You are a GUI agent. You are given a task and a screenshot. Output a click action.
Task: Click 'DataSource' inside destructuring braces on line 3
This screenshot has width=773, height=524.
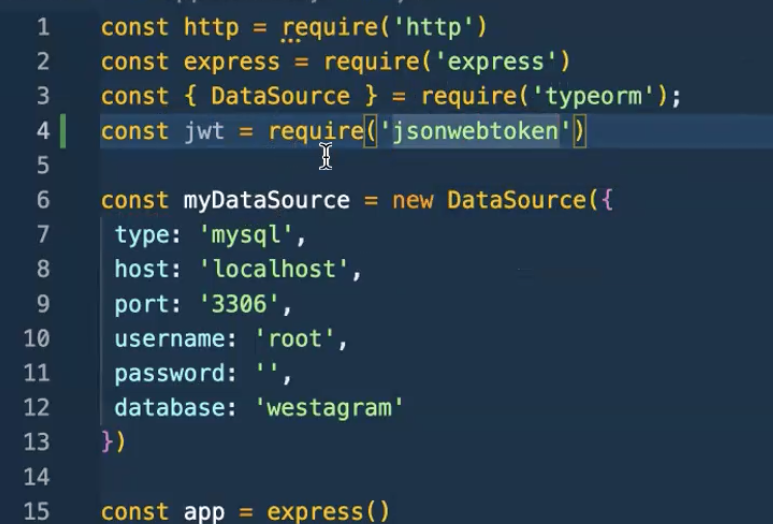(x=281, y=96)
